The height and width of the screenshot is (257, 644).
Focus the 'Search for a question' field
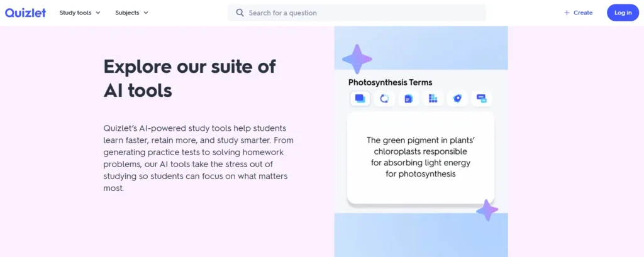point(357,13)
